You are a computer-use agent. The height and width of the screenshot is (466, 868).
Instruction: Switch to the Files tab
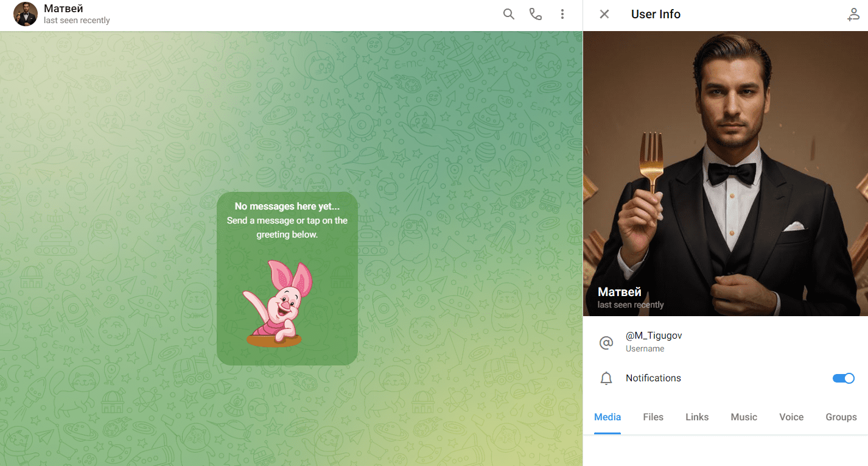click(653, 417)
